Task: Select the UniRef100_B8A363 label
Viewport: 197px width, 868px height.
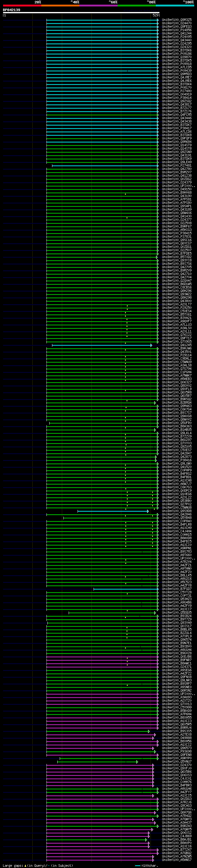Action: (x=177, y=426)
